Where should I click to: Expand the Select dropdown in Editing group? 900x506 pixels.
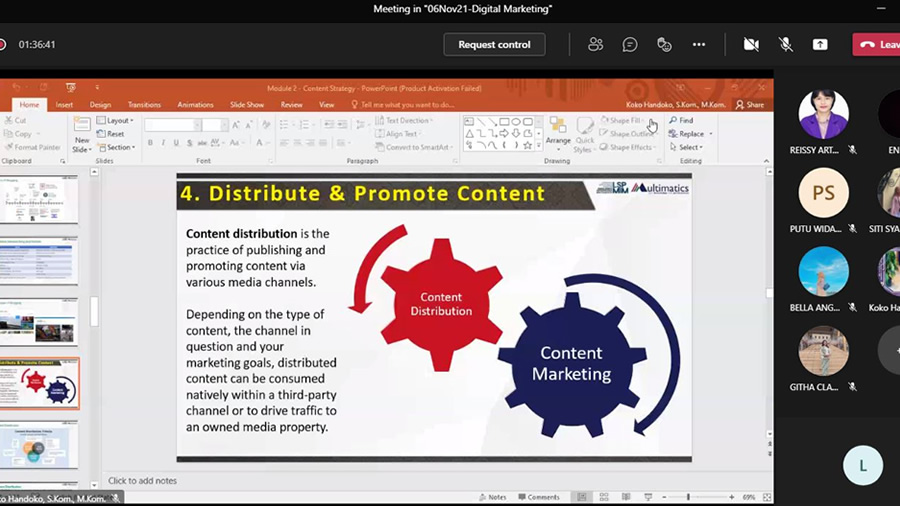[689, 147]
